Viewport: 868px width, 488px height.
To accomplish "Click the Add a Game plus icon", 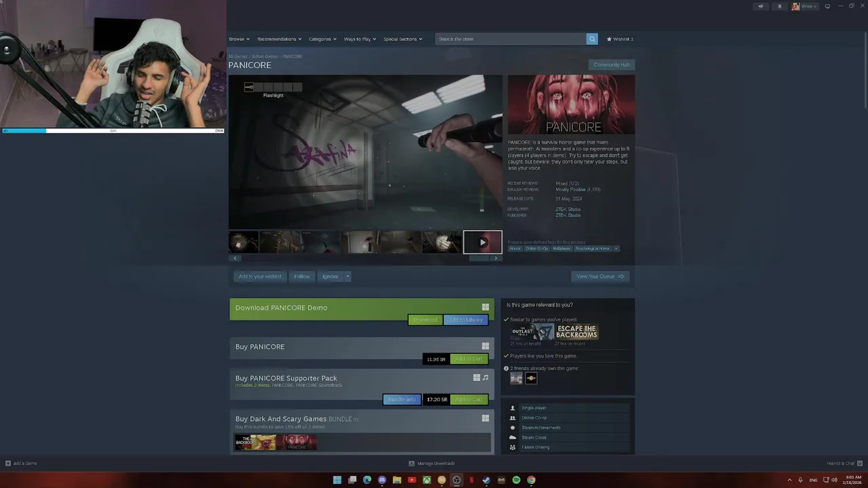I will click(x=8, y=464).
